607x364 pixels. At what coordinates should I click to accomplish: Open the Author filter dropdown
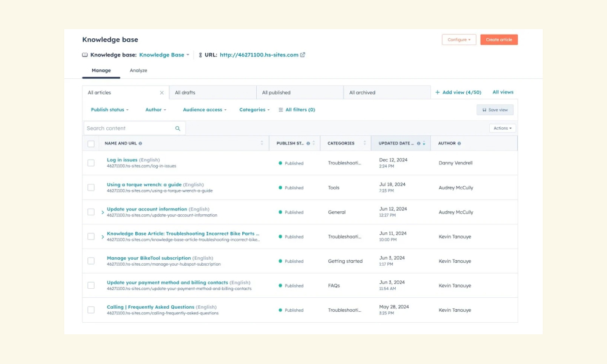tap(155, 110)
